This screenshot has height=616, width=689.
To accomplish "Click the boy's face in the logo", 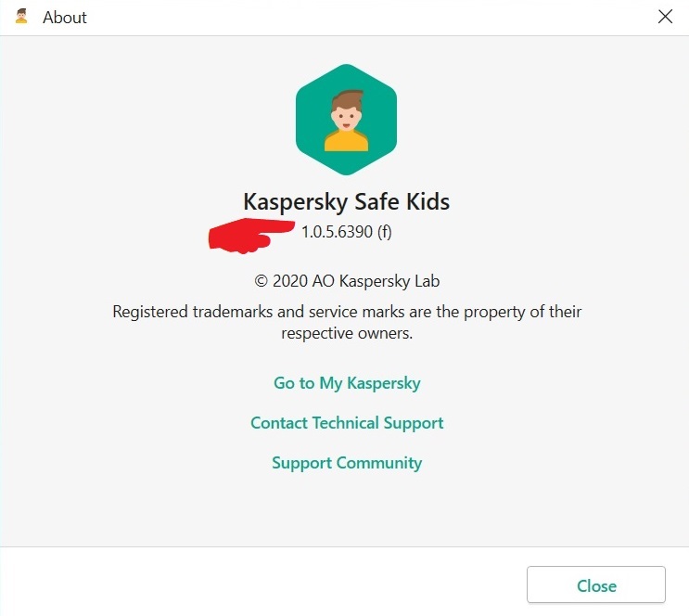I will 346,114.
